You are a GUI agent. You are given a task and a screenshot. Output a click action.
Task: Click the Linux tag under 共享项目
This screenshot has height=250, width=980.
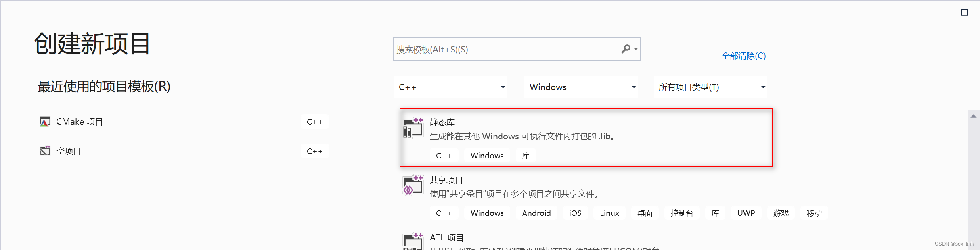pyautogui.click(x=609, y=213)
